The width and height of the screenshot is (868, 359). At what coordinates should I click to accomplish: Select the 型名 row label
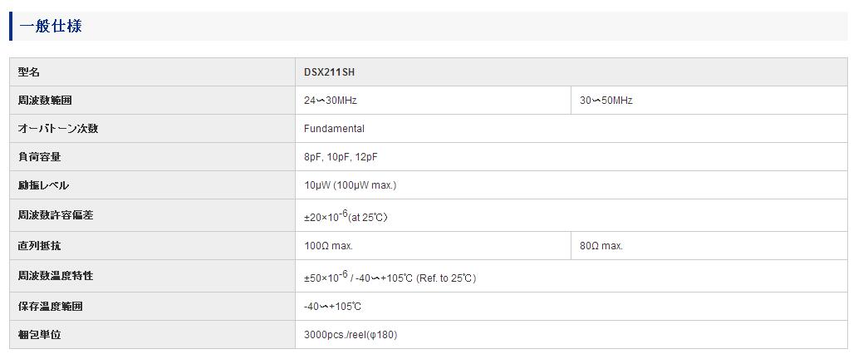29,72
